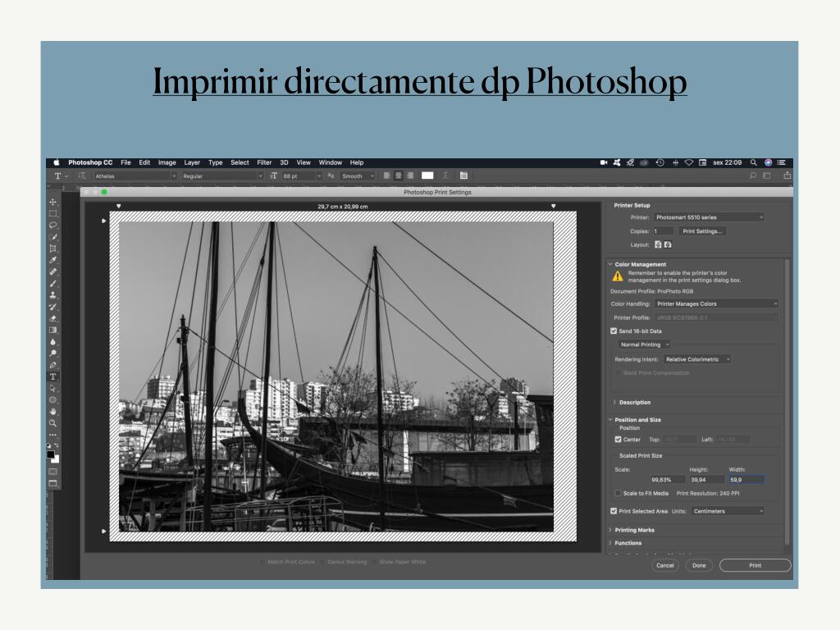Expand the Printing Marks section

634,530
